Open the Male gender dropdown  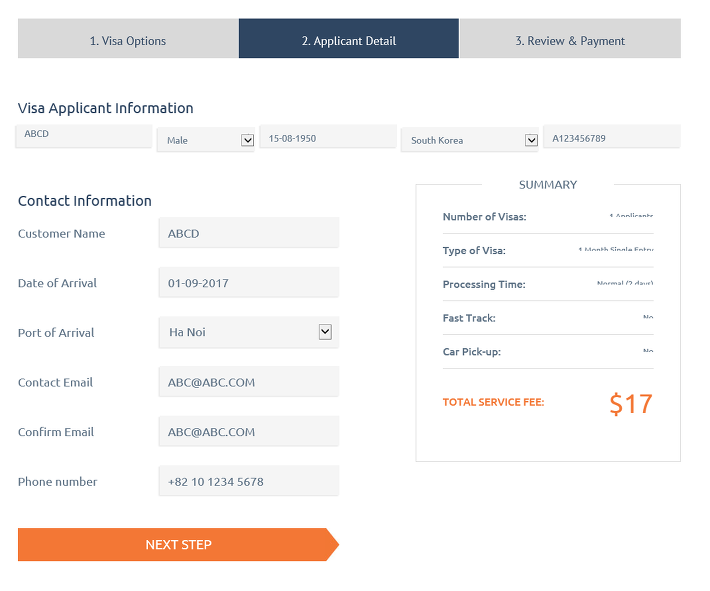tap(206, 140)
